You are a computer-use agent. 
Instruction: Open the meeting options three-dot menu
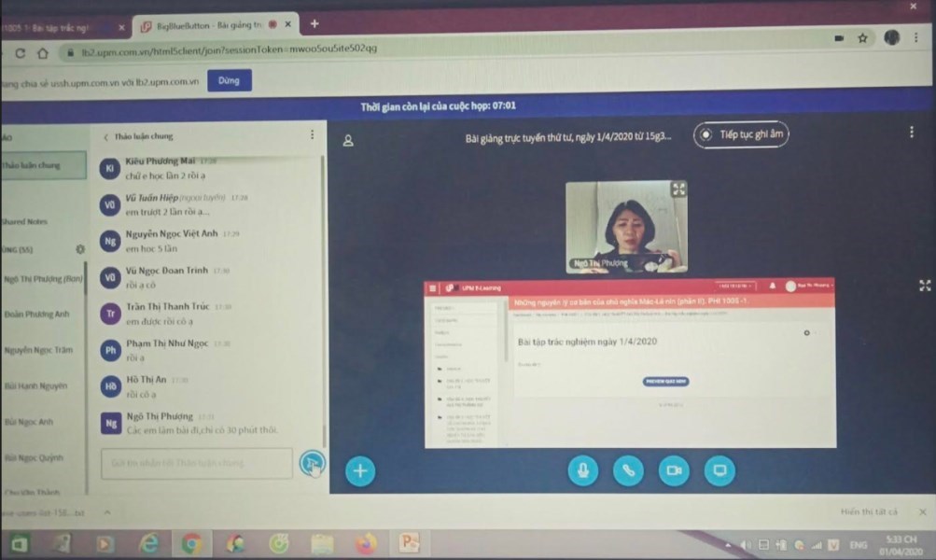pos(911,133)
